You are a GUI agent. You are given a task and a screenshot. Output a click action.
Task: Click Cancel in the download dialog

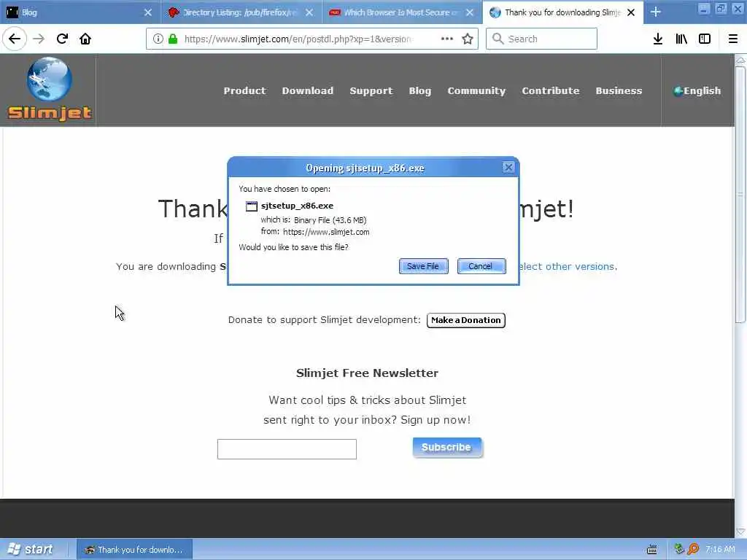click(481, 266)
